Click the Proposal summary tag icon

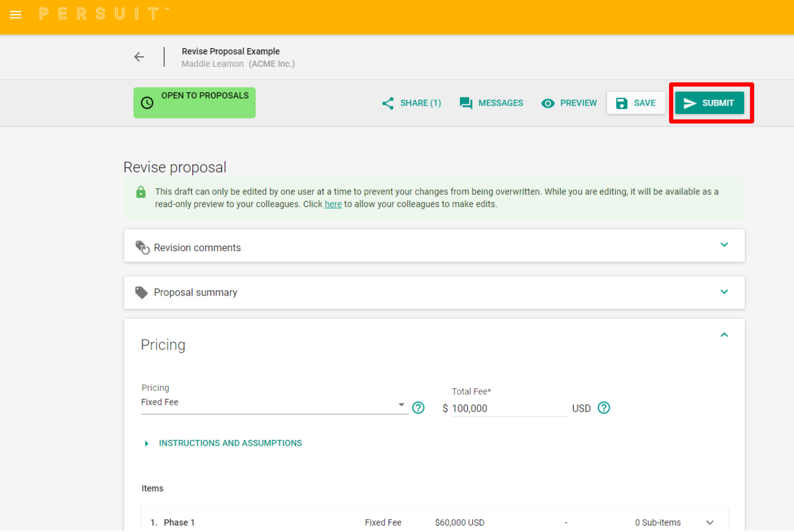click(x=141, y=292)
